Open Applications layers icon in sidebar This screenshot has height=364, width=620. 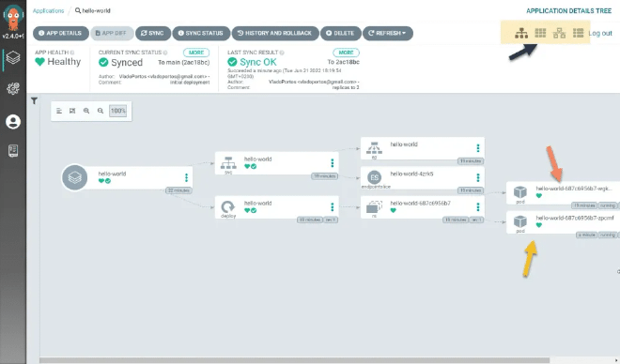(13, 57)
